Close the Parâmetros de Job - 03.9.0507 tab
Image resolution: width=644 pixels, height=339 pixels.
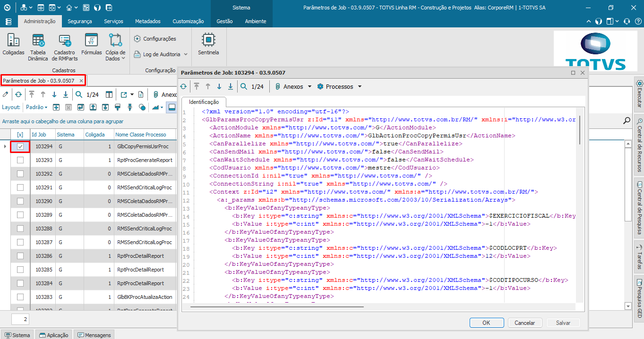(81, 81)
